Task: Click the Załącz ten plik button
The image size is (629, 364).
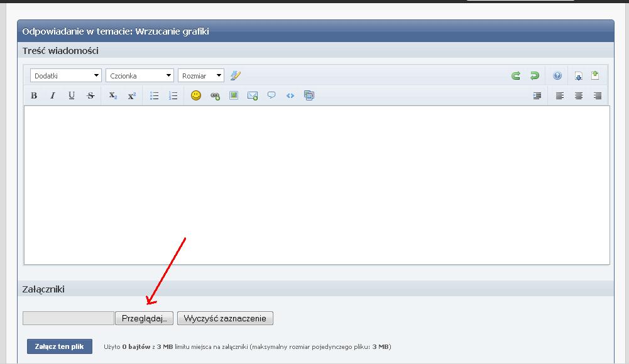Action: click(60, 346)
